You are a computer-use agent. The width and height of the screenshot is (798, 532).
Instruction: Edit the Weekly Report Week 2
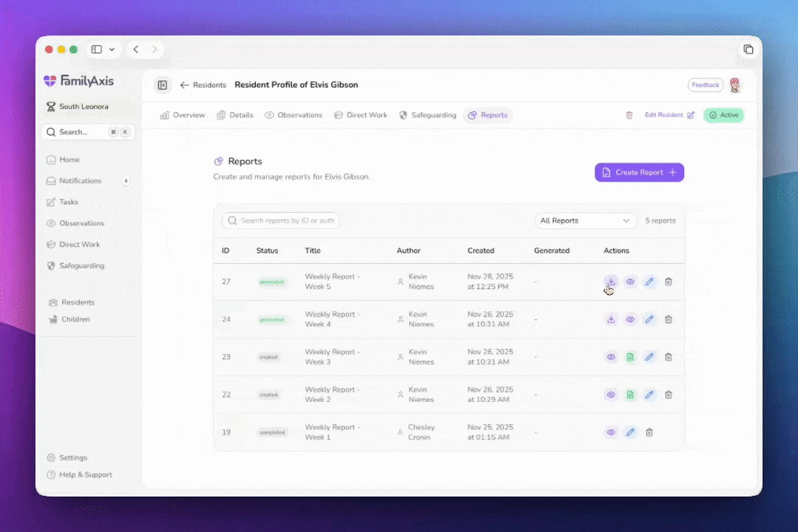pyautogui.click(x=649, y=395)
